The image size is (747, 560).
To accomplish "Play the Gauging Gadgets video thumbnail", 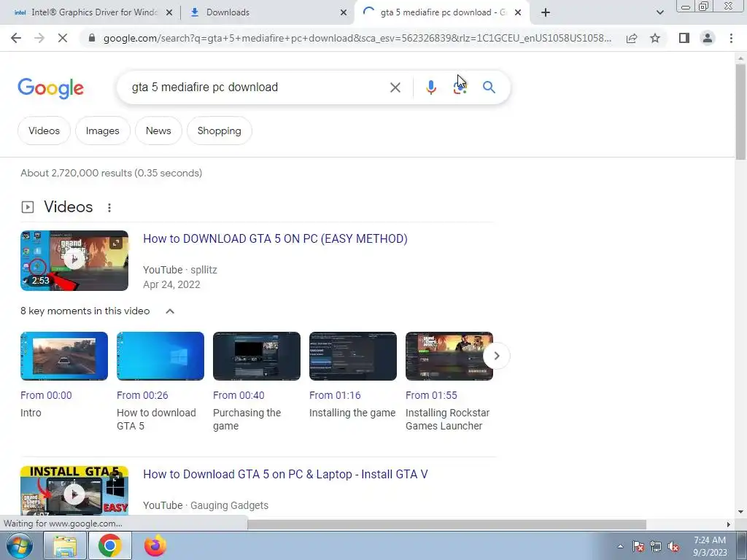I will [x=74, y=491].
